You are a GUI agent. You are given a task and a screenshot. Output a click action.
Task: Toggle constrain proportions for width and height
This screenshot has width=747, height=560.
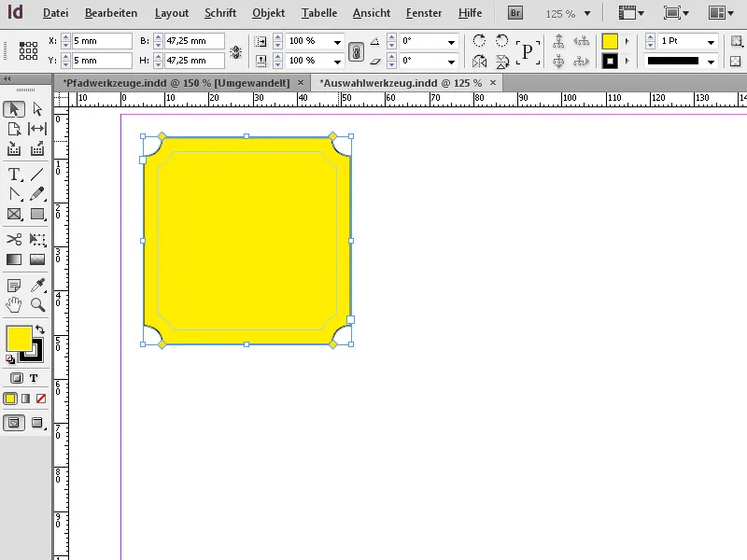click(235, 51)
